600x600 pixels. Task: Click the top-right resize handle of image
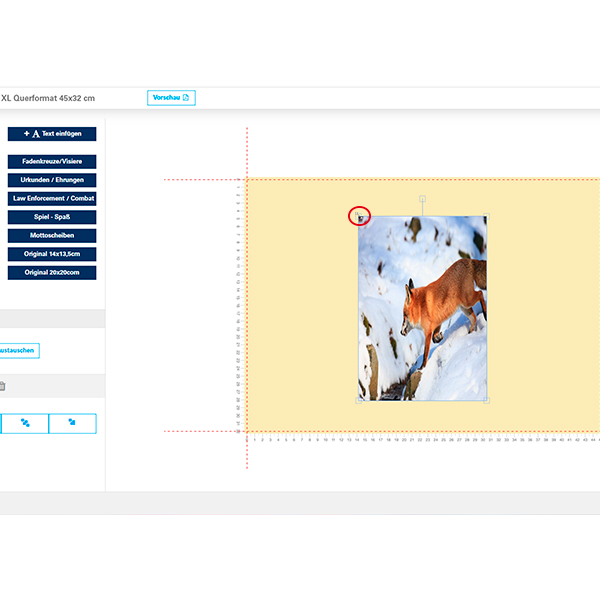point(487,215)
